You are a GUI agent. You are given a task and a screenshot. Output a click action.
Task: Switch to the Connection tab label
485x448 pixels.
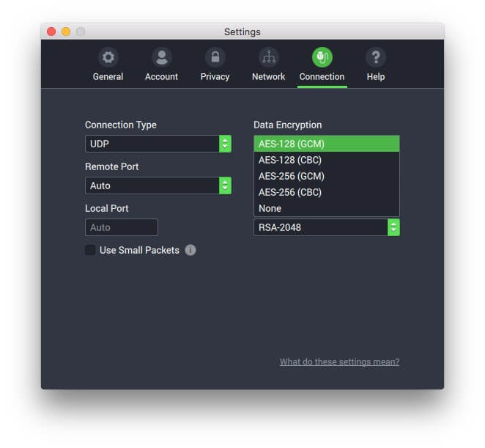322,76
